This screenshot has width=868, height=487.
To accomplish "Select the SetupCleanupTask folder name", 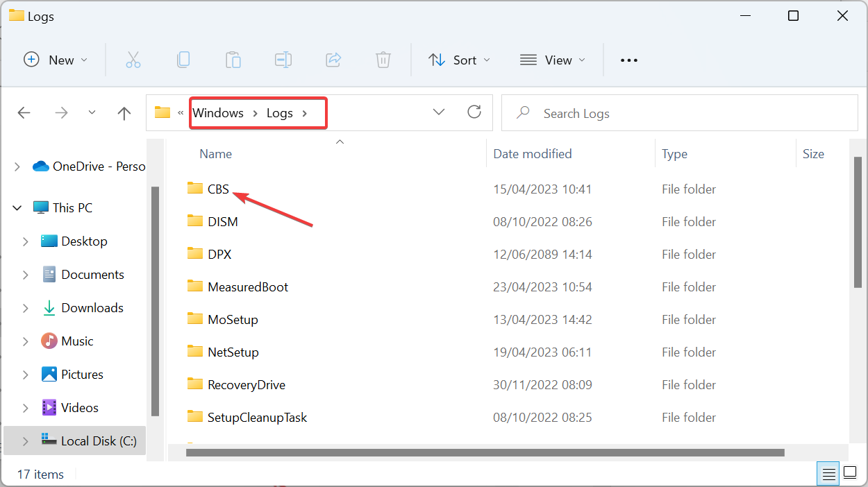I will (x=257, y=417).
